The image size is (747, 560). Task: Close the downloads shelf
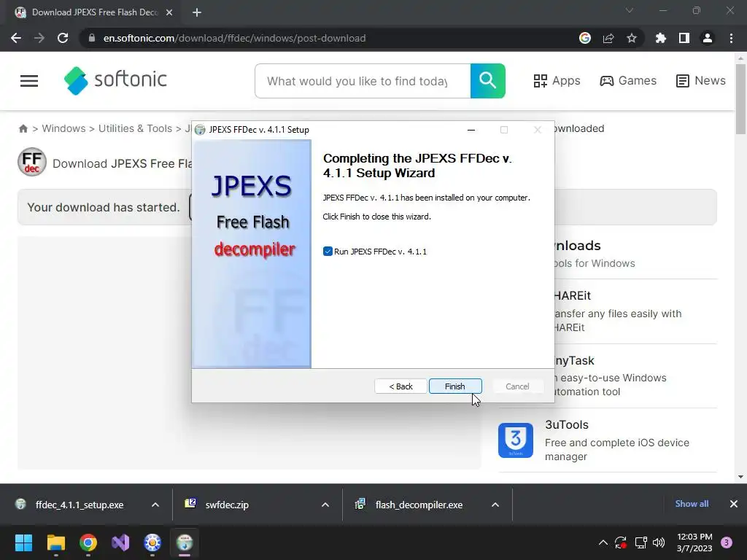(734, 504)
